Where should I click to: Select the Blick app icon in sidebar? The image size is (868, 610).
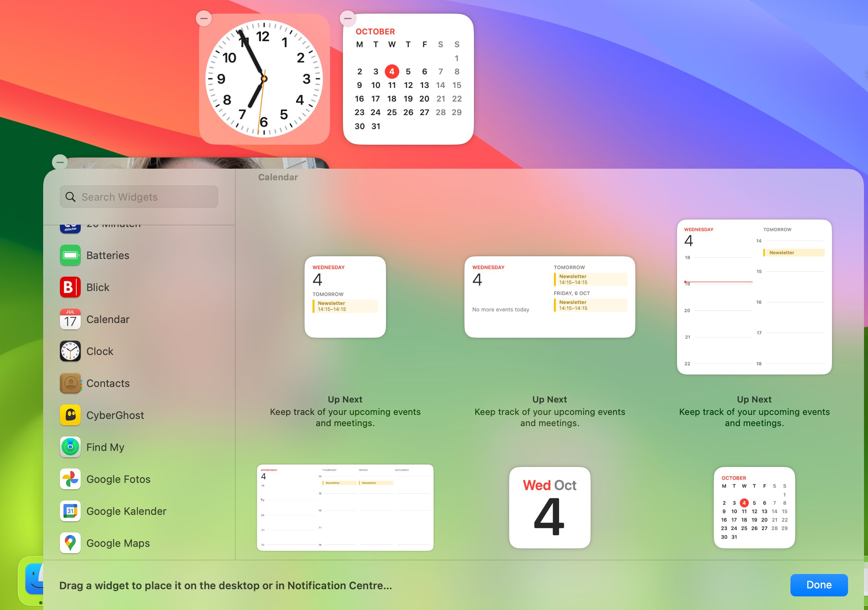tap(70, 287)
